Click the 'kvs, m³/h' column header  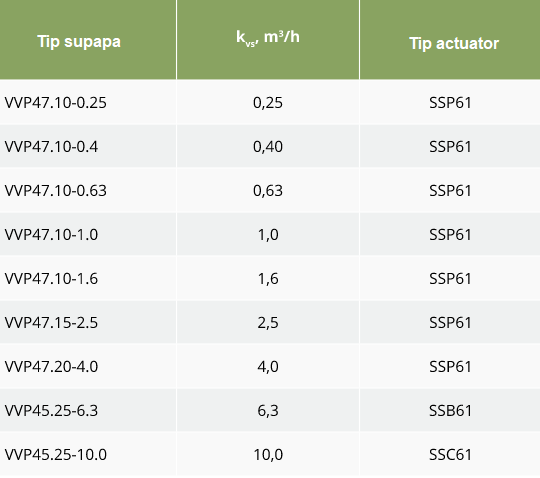tap(268, 38)
